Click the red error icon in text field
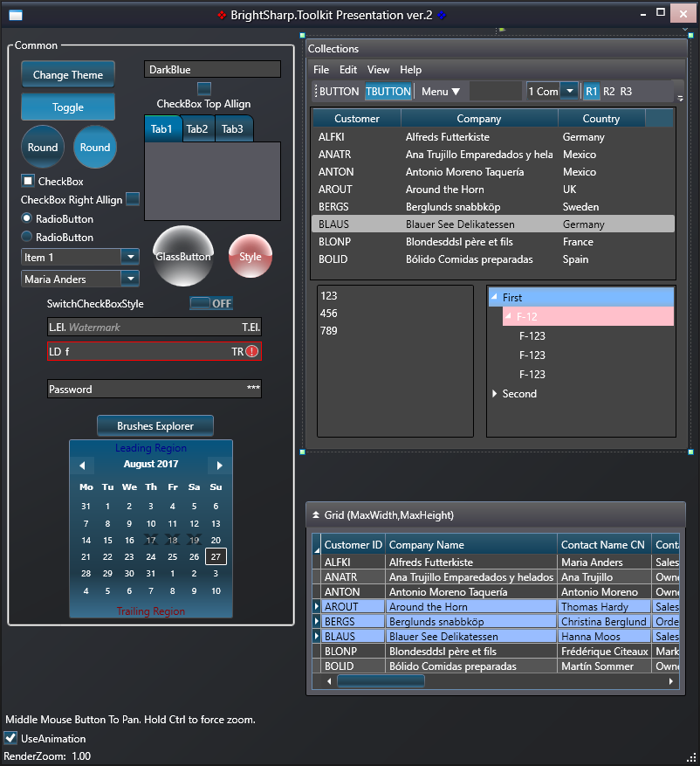 (x=251, y=351)
